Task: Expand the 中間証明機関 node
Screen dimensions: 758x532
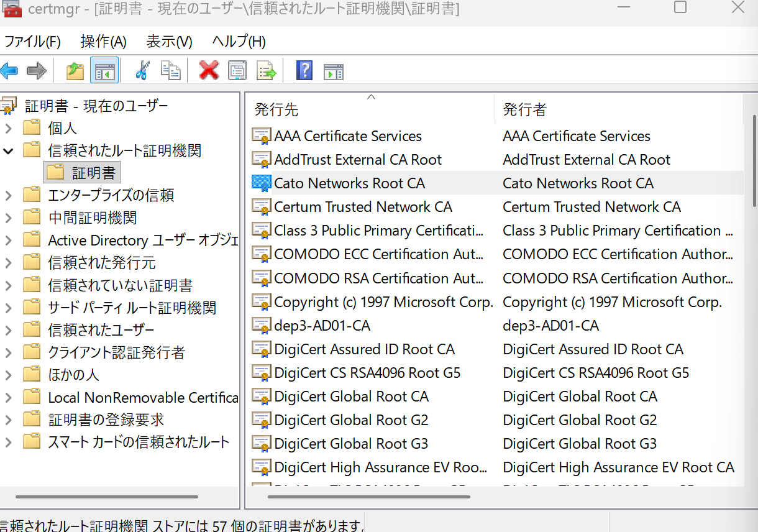Action: [x=8, y=218]
